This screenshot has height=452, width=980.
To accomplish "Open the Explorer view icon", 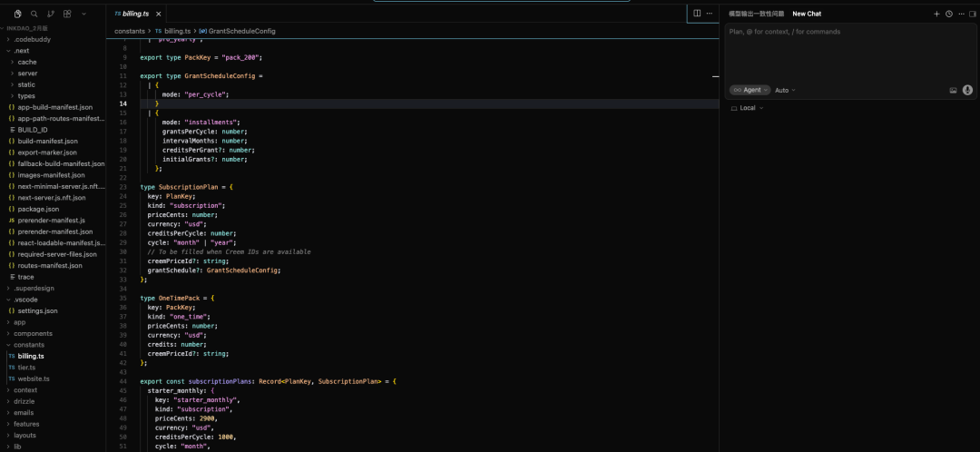I will tap(18, 14).
